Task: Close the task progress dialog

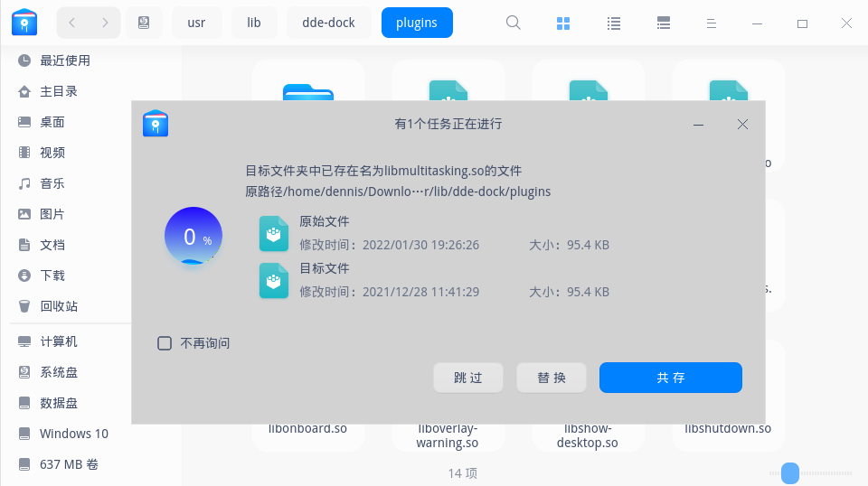Action: click(742, 125)
